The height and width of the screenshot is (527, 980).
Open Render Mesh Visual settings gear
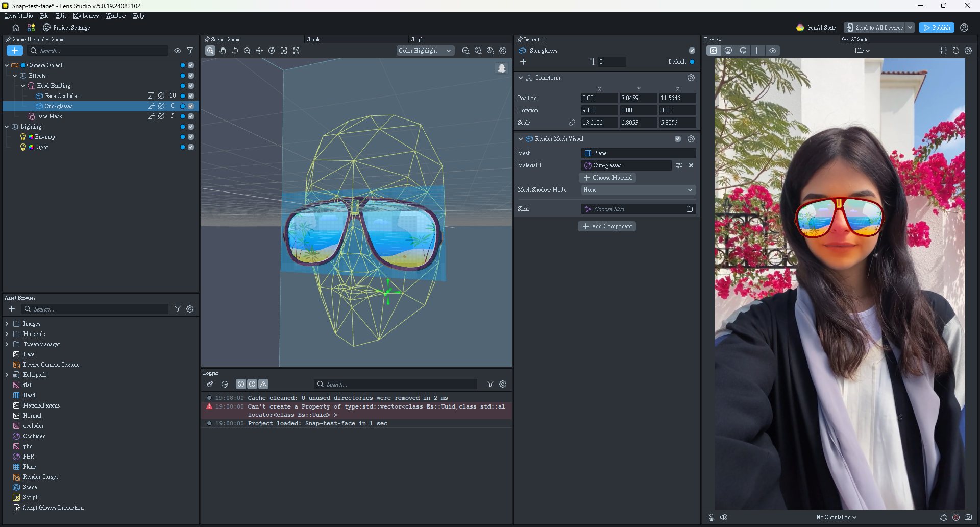click(x=691, y=139)
